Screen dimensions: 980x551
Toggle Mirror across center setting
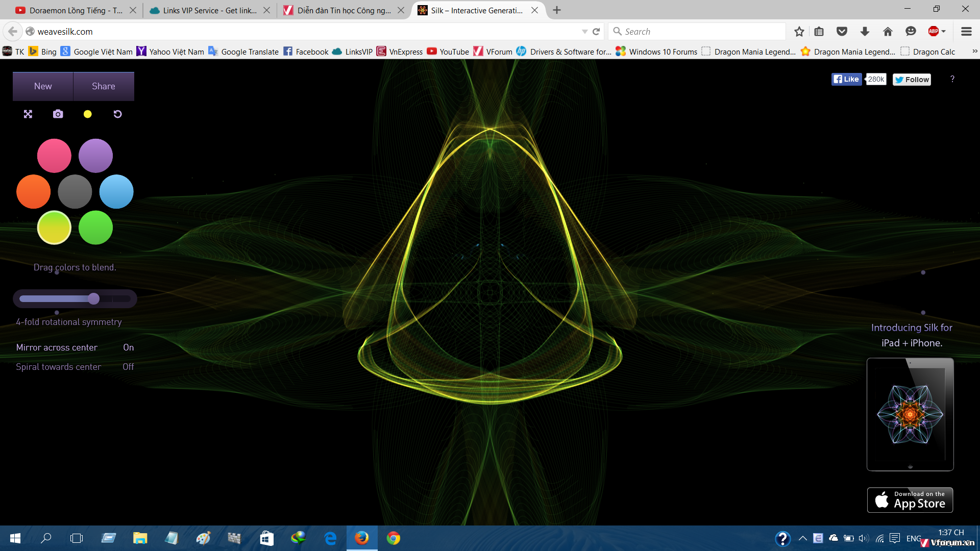point(128,347)
